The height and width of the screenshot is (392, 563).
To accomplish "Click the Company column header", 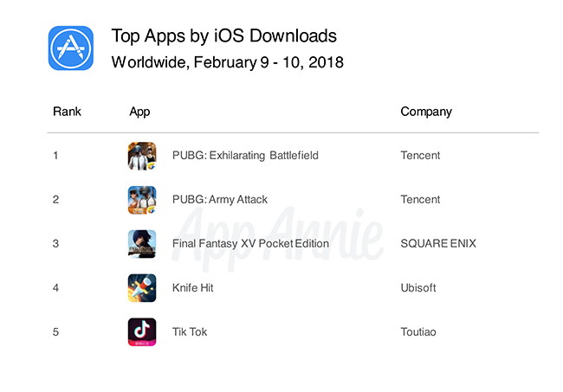I will [x=426, y=112].
